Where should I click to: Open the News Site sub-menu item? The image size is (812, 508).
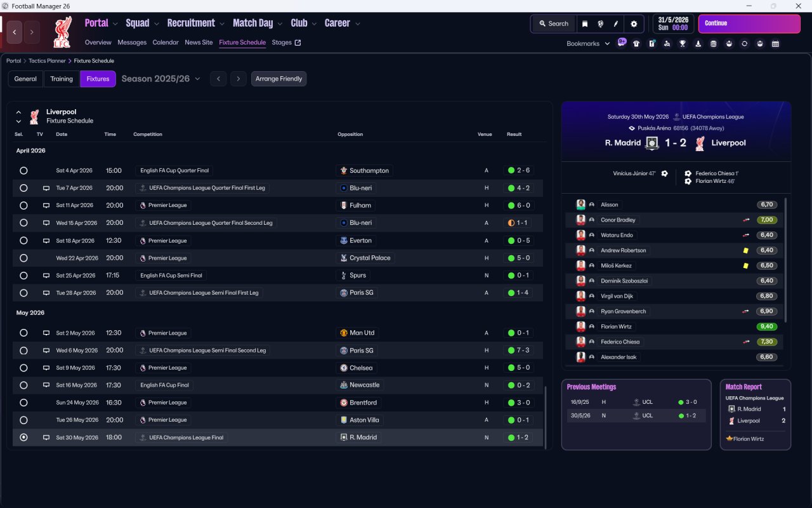point(199,43)
